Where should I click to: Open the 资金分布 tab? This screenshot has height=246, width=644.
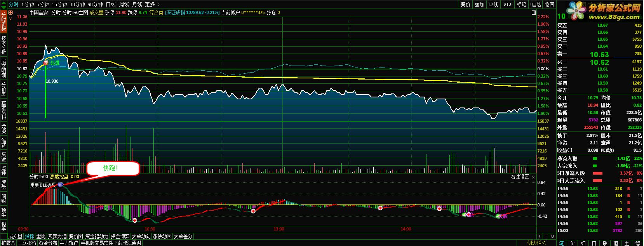pos(48,243)
